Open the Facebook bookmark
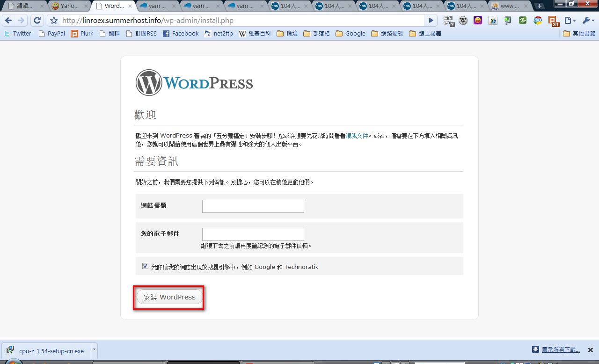The image size is (599, 364). (x=181, y=34)
